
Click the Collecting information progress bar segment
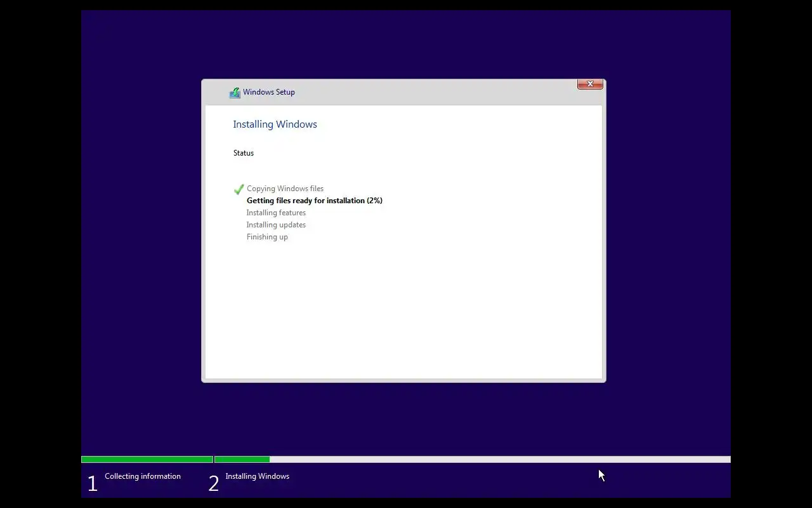pyautogui.click(x=147, y=459)
